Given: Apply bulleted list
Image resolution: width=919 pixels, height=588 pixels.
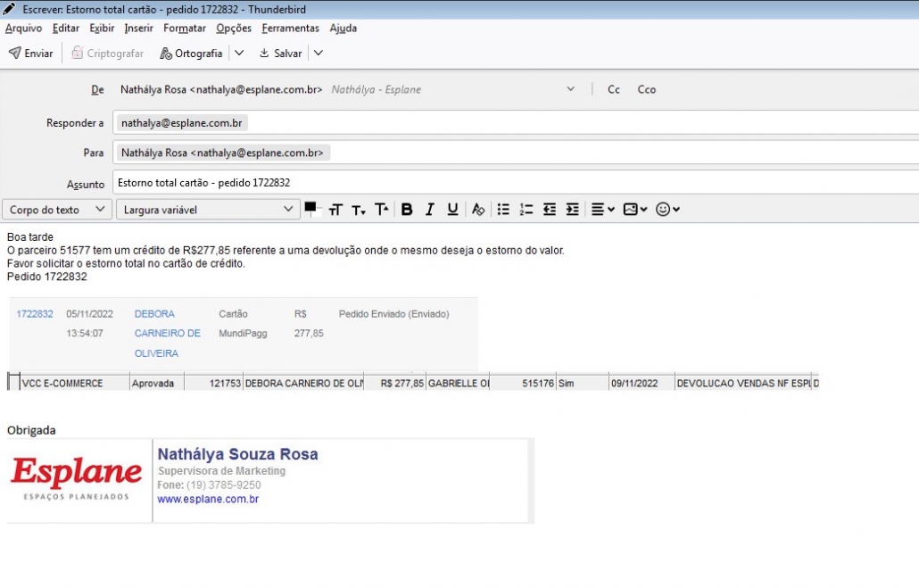Looking at the screenshot, I should pos(503,210).
